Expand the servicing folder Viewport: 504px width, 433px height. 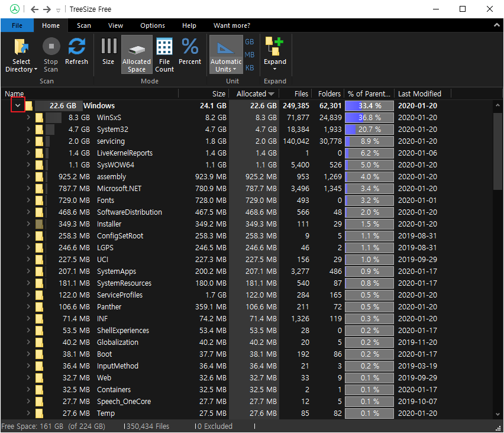[28, 141]
